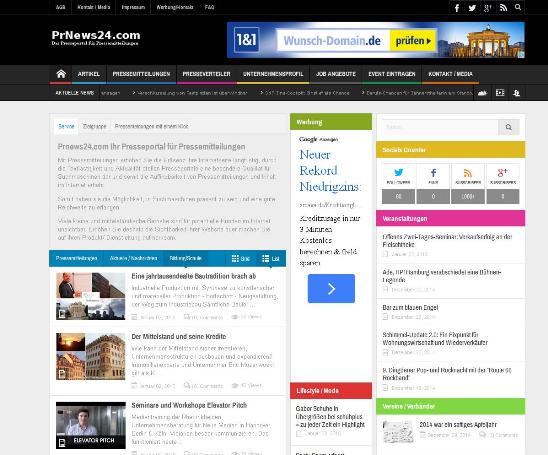Click thumbnail of Bautradition article
Image resolution: width=548 pixels, height=455 pixels.
coord(91,296)
